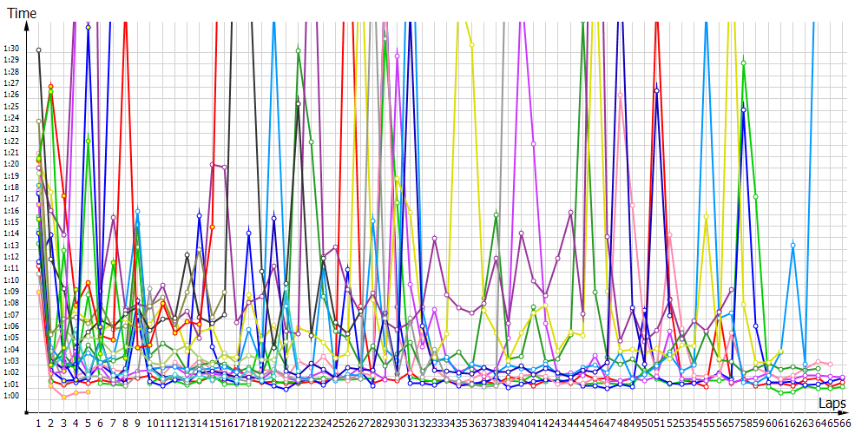
Task: Select the blue data point at lap 50 peak
Action: pos(657,90)
